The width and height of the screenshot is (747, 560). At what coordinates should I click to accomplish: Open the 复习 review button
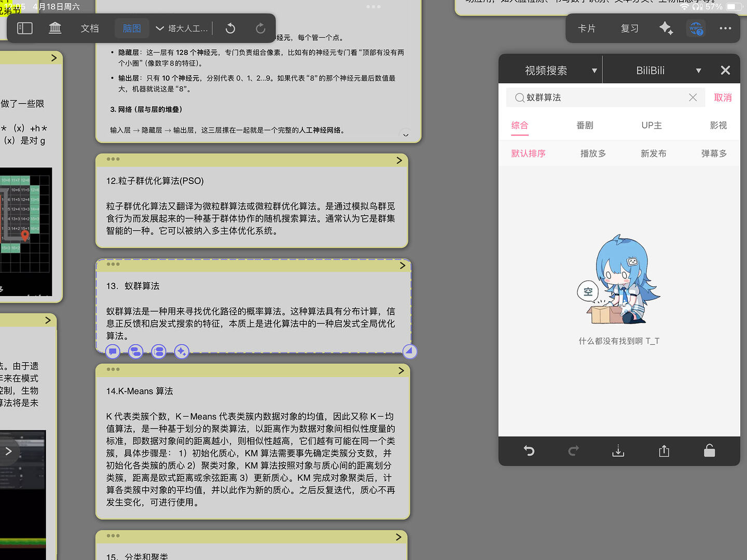point(629,29)
